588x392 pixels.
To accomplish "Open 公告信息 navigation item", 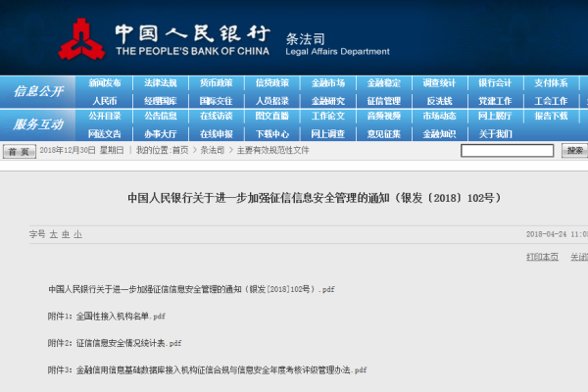I will pos(161,116).
